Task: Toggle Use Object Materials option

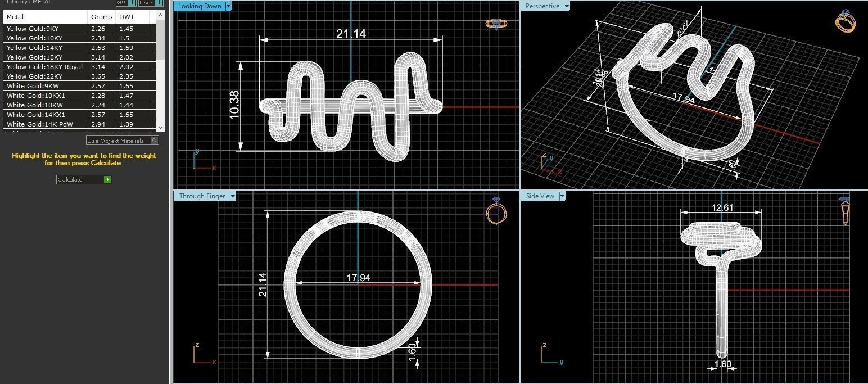Action: (x=122, y=141)
